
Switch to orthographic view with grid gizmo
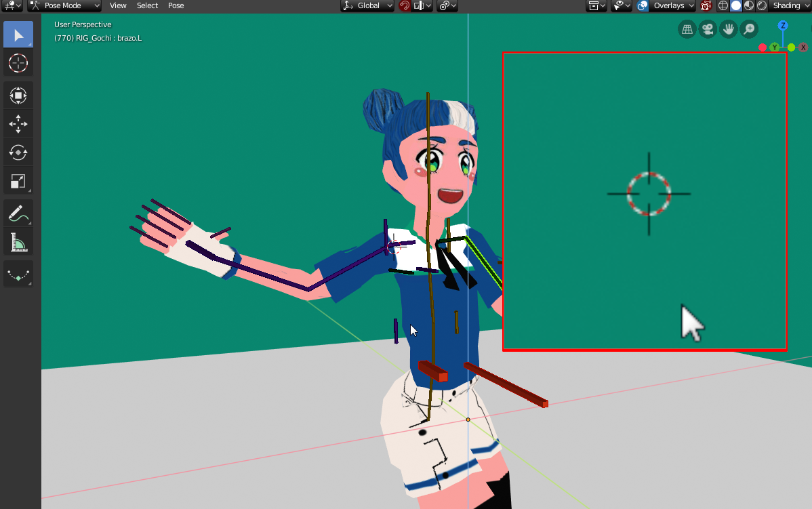[687, 30]
